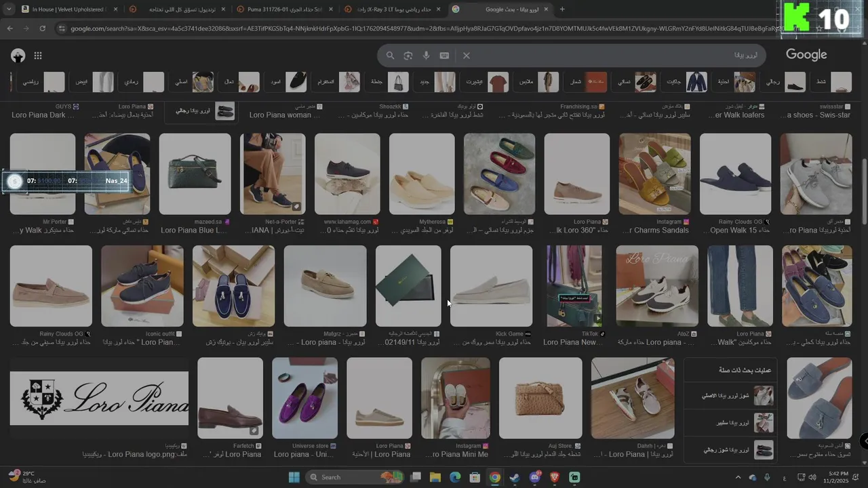
Task: Close the Puma 311726-01 tab
Action: (330, 9)
